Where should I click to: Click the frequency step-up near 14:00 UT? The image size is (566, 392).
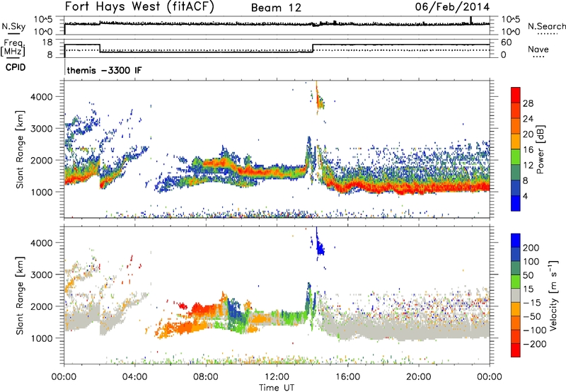[313, 48]
